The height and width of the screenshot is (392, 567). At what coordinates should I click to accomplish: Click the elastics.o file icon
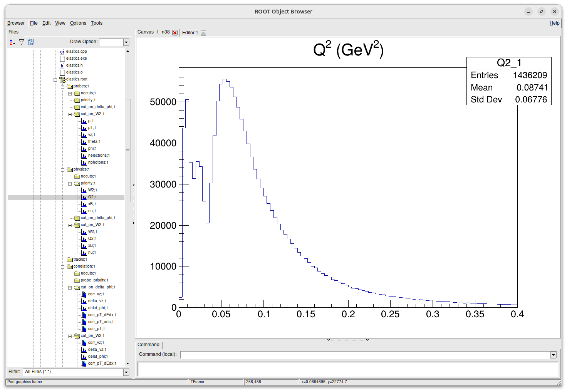pyautogui.click(x=62, y=72)
